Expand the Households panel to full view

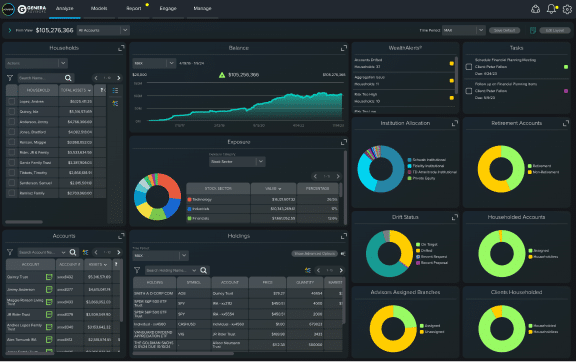point(121,48)
